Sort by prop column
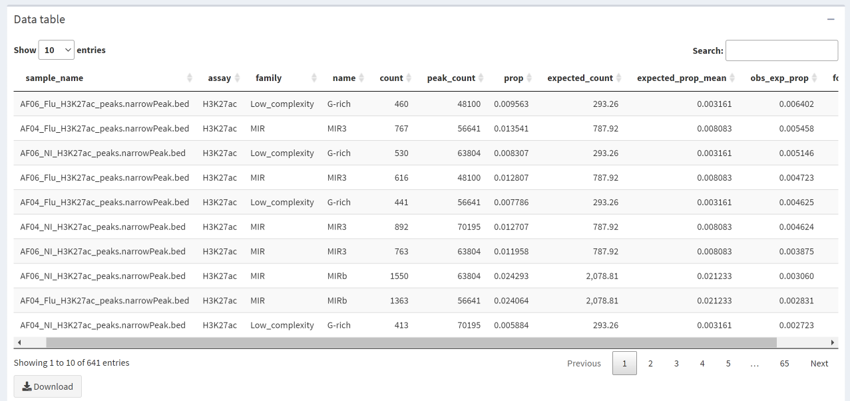 [514, 78]
